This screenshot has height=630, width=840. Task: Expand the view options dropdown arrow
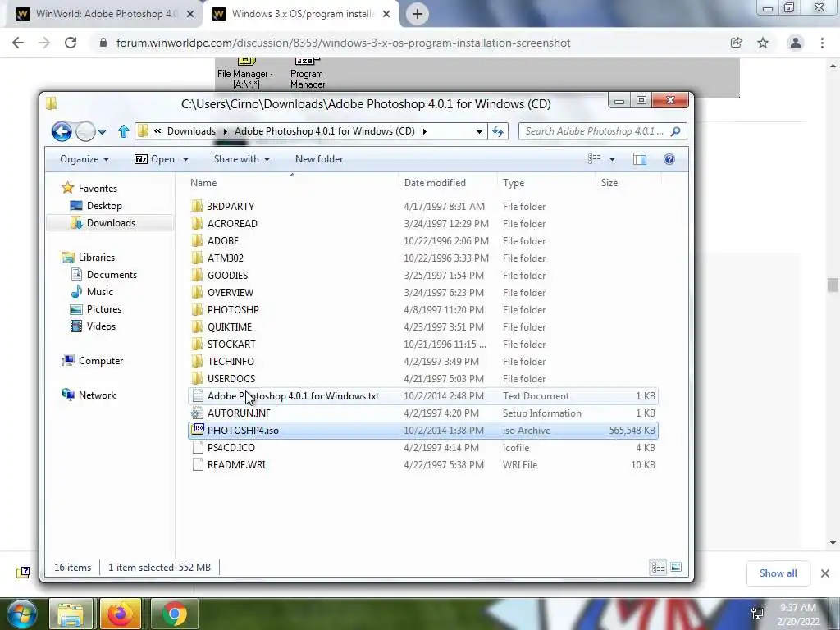pyautogui.click(x=612, y=159)
